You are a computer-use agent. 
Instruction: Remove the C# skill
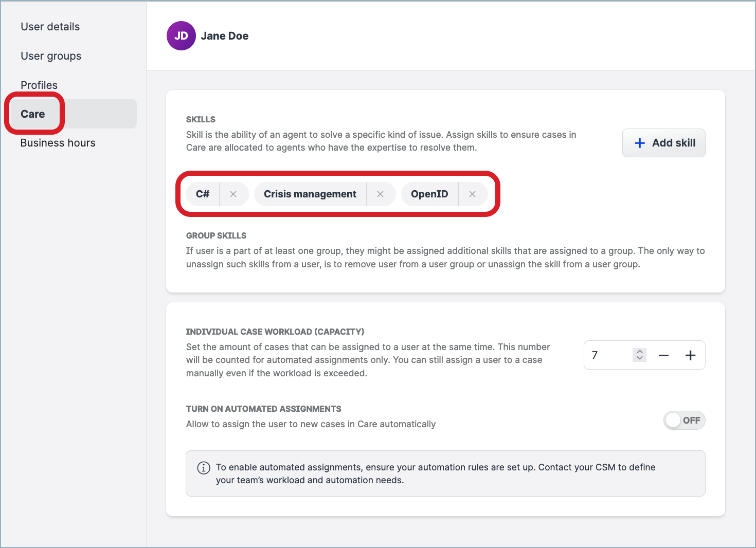pos(233,194)
